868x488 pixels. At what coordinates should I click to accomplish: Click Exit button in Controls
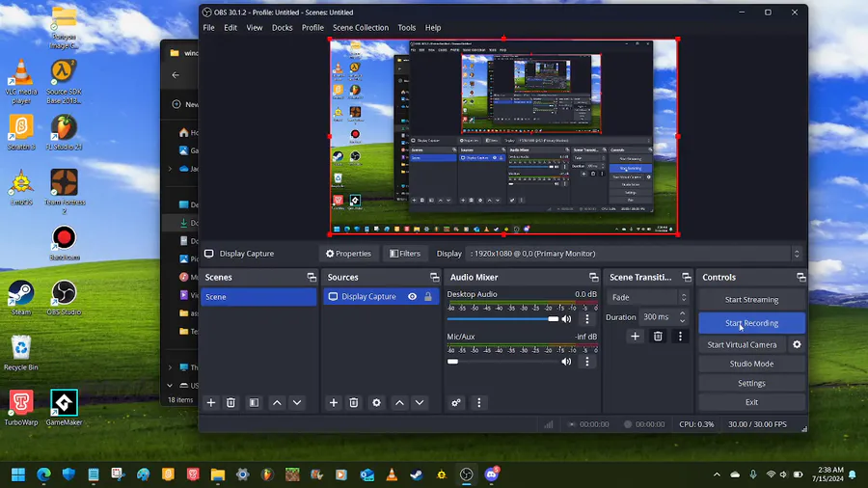(x=751, y=402)
